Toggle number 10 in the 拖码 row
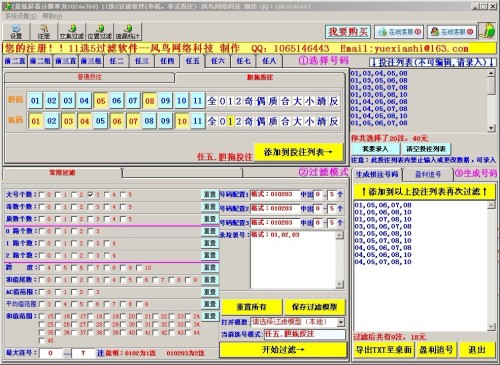 click(x=182, y=121)
